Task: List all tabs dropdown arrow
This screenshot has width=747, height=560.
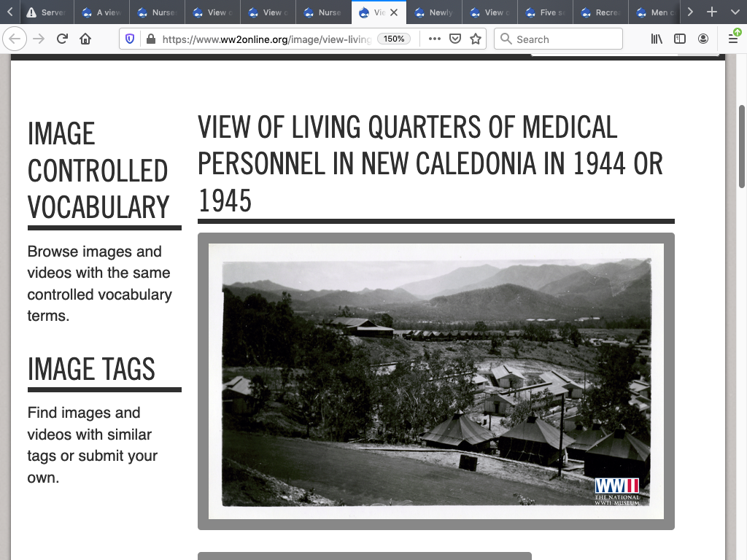Action: (x=735, y=12)
